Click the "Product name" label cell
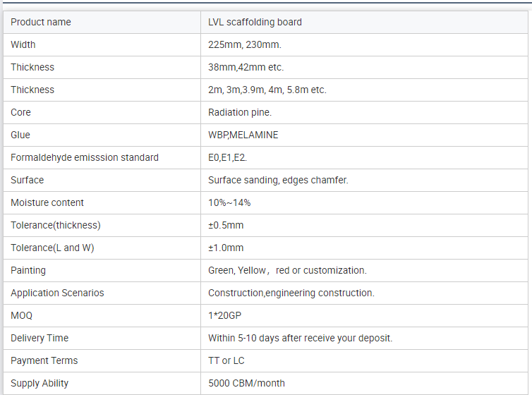This screenshot has height=395, width=532. click(x=41, y=22)
